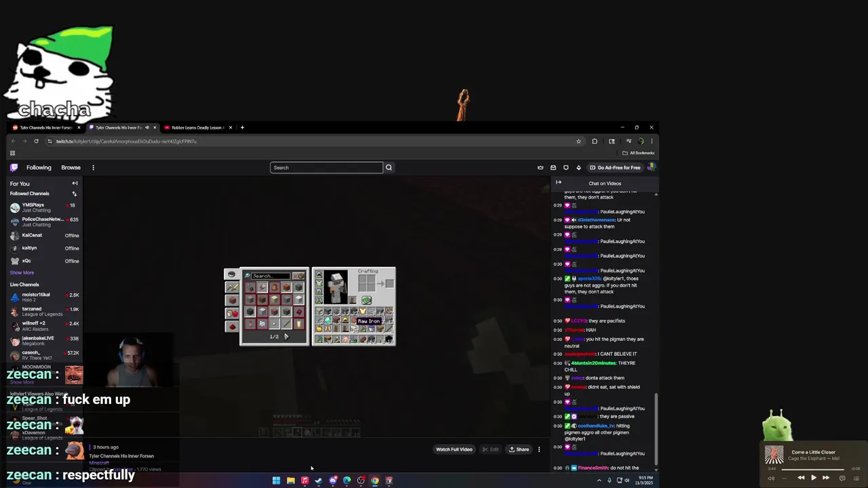Screen dimensions: 868x488
Task: Open PoliceChaseNetwork channel
Action: coord(45,222)
